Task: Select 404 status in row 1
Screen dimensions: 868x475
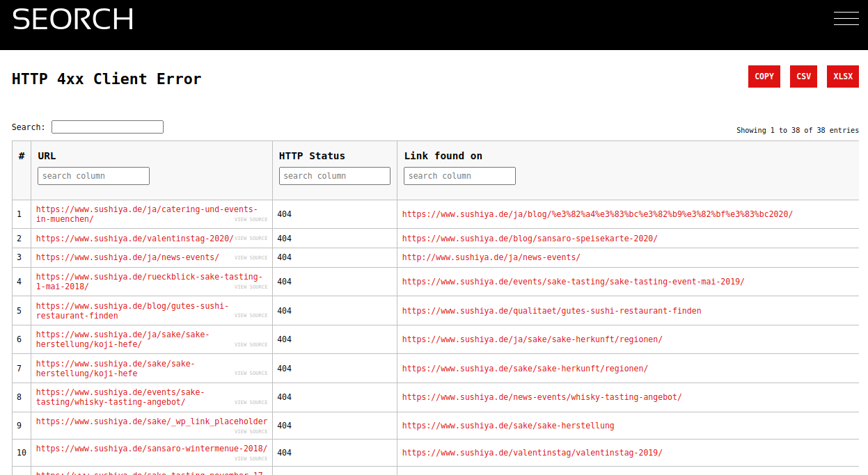Action: pos(284,214)
